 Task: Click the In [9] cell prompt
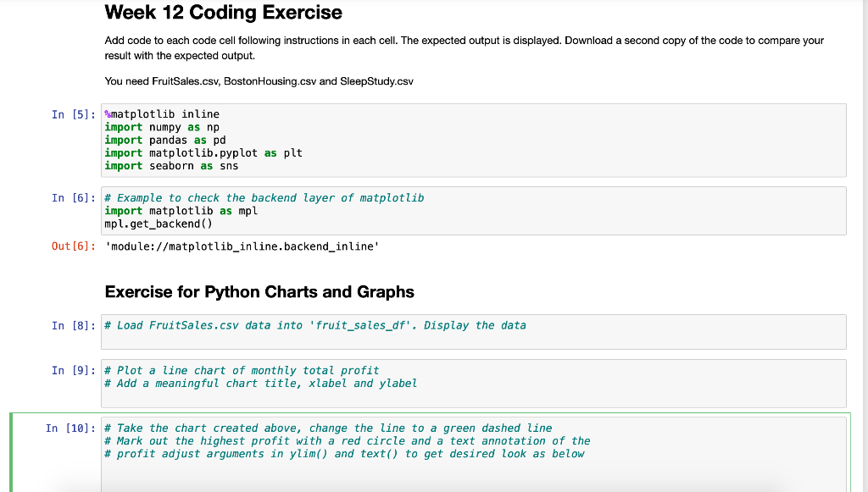coord(73,370)
